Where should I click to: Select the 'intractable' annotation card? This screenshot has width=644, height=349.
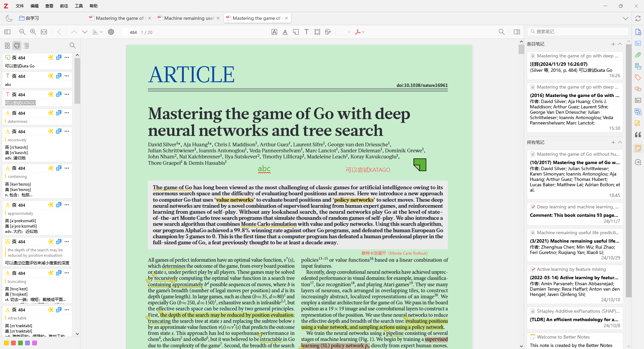tap(37, 321)
